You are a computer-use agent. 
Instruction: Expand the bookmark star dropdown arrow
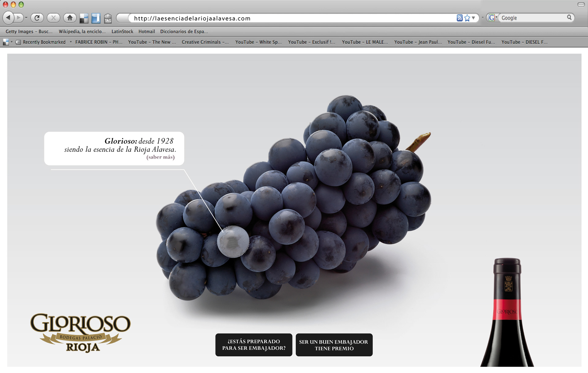[473, 18]
